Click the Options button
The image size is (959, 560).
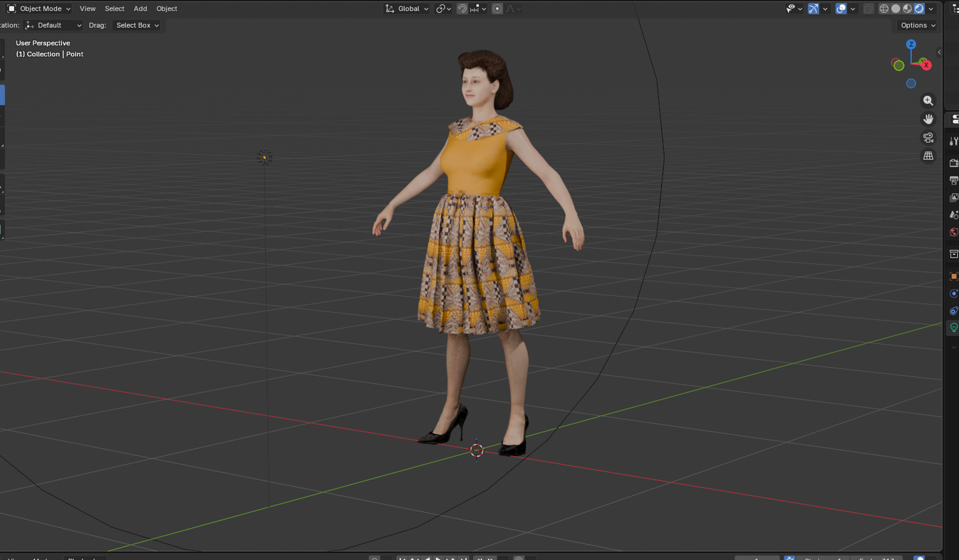pos(917,25)
